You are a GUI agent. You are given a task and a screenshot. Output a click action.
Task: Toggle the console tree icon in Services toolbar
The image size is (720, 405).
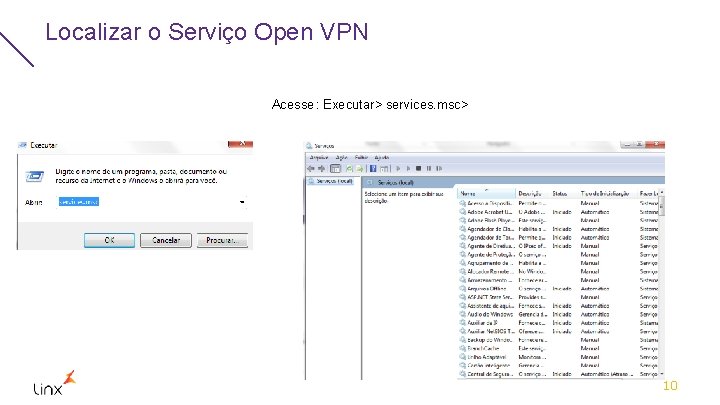(336, 169)
